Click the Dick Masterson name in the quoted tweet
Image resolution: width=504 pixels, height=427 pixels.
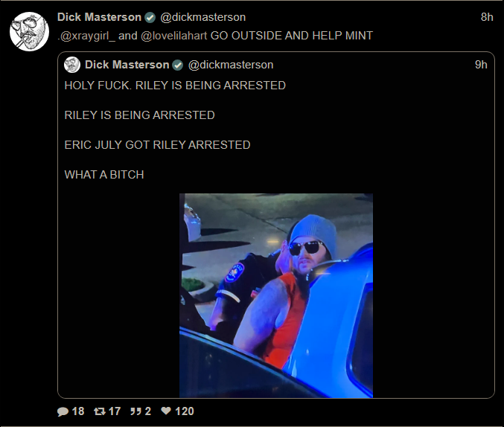click(127, 65)
